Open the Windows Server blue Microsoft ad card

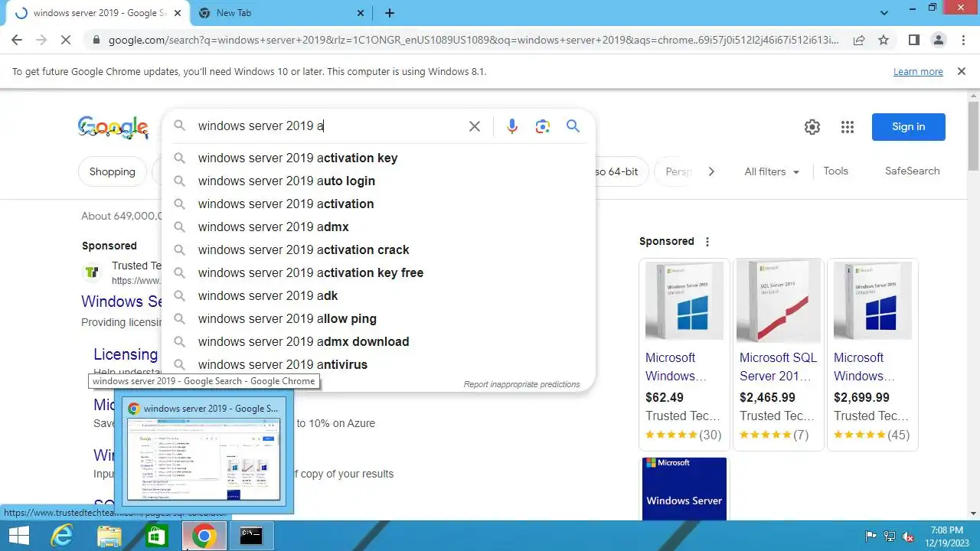(x=684, y=490)
